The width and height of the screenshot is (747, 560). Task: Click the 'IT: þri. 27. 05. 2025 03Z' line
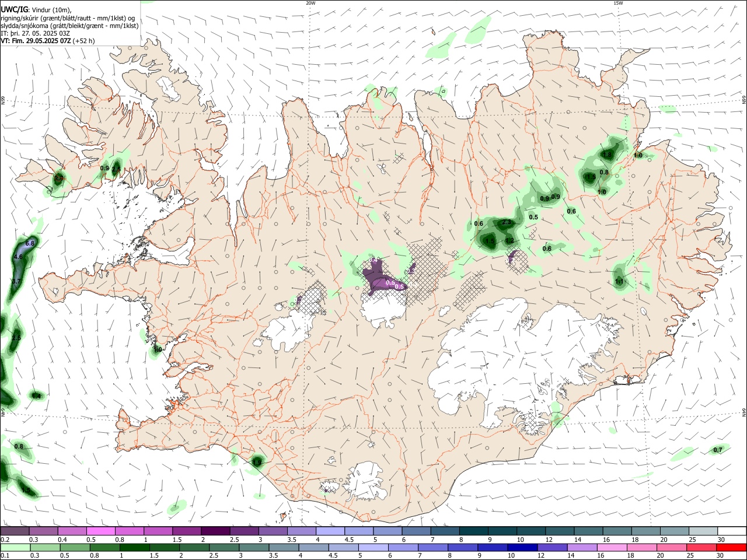[x=35, y=33]
